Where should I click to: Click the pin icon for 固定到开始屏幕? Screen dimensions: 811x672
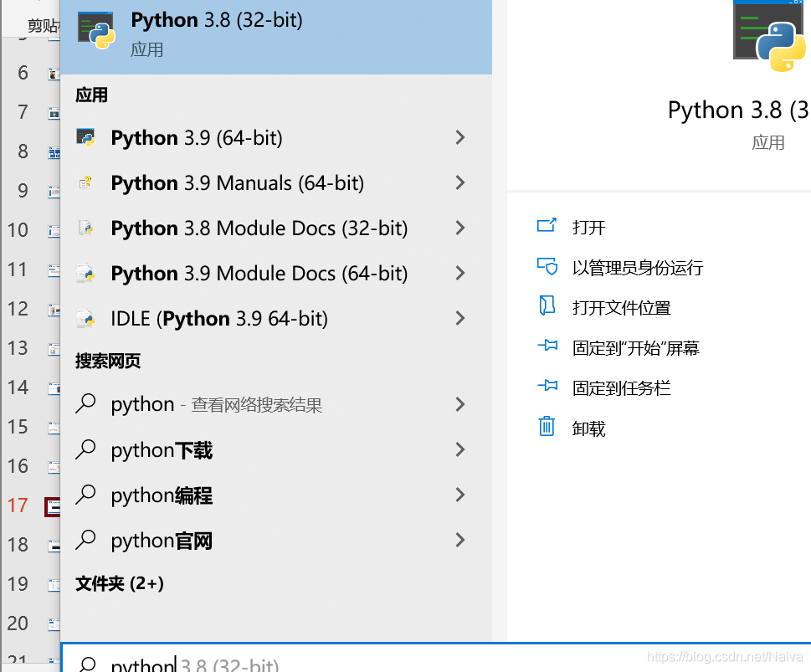[547, 345]
